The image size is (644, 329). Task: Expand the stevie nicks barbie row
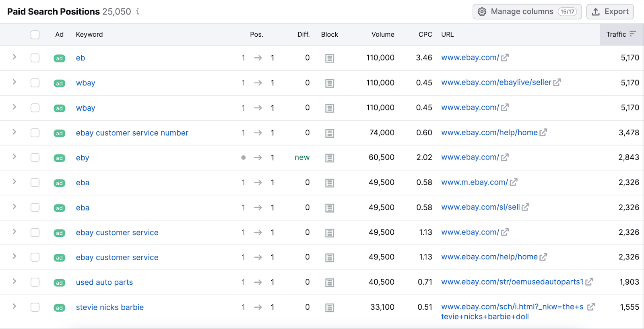(x=14, y=306)
